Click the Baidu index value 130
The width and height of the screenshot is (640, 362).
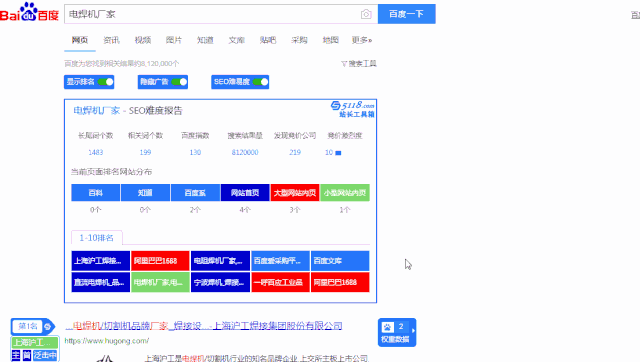pyautogui.click(x=195, y=152)
